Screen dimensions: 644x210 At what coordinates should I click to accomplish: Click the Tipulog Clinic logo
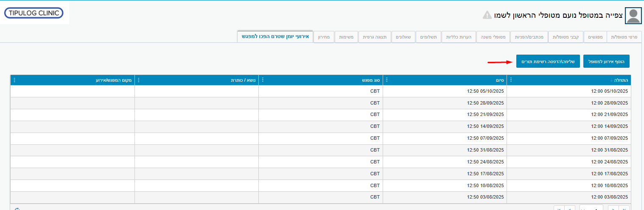tap(34, 13)
